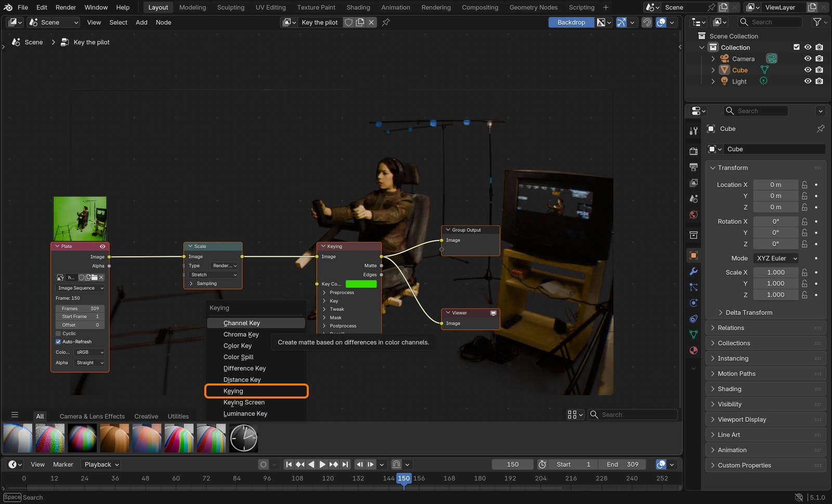832x504 pixels.
Task: Hide the Cube in viewport
Action: coord(808,70)
